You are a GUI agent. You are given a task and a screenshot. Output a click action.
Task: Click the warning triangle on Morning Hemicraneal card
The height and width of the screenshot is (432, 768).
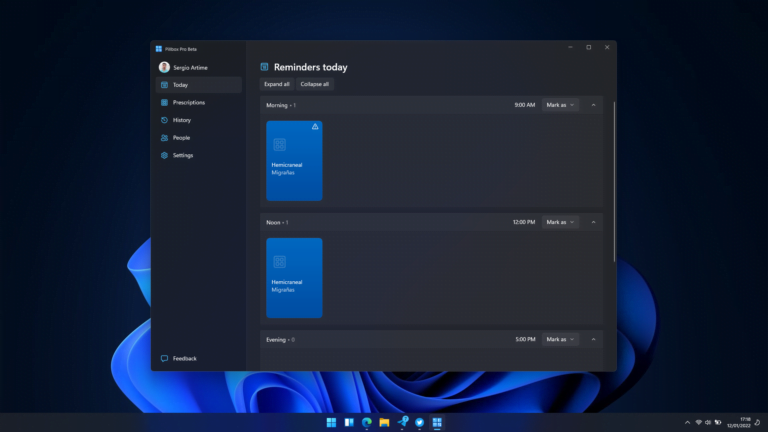(315, 126)
